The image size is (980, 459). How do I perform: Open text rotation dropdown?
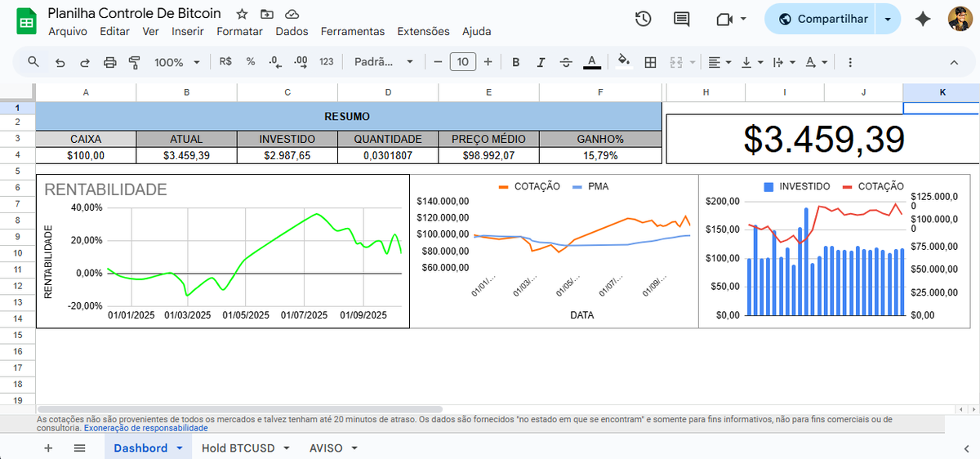(815, 62)
